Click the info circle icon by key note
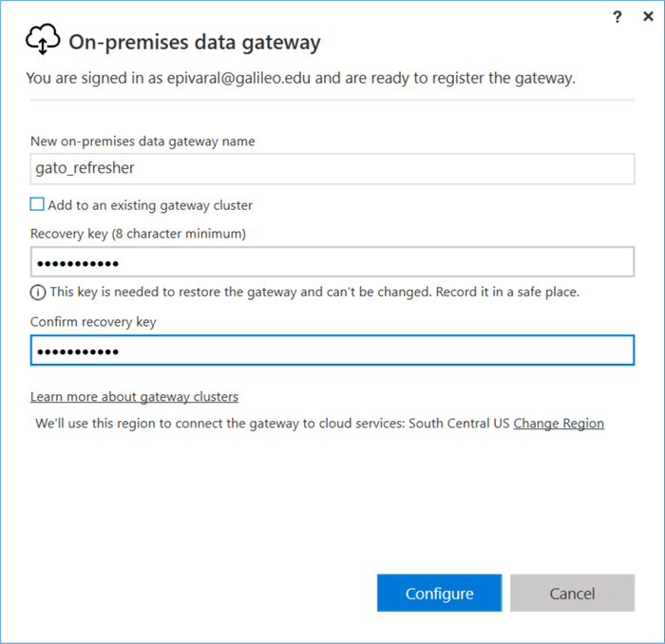The image size is (665, 644). pos(37,292)
